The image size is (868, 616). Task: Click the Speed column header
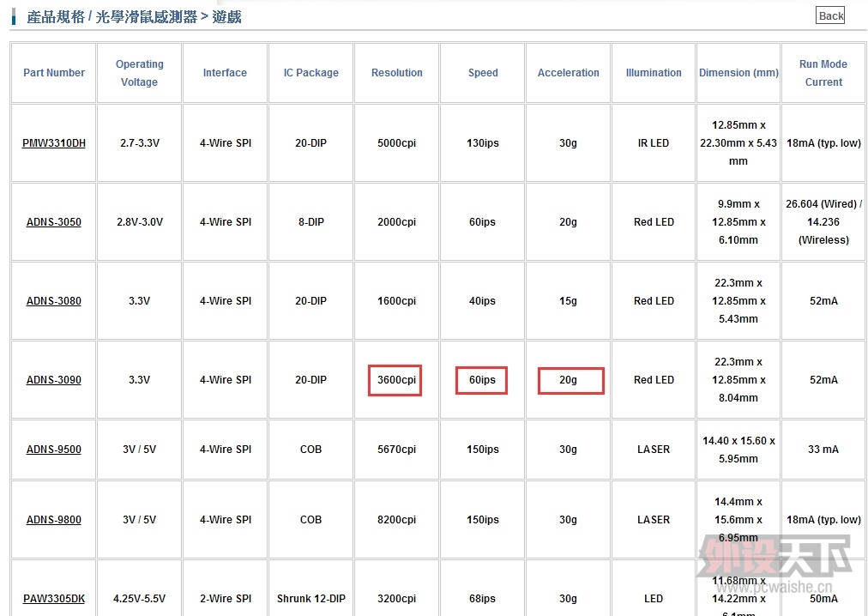[x=483, y=73]
